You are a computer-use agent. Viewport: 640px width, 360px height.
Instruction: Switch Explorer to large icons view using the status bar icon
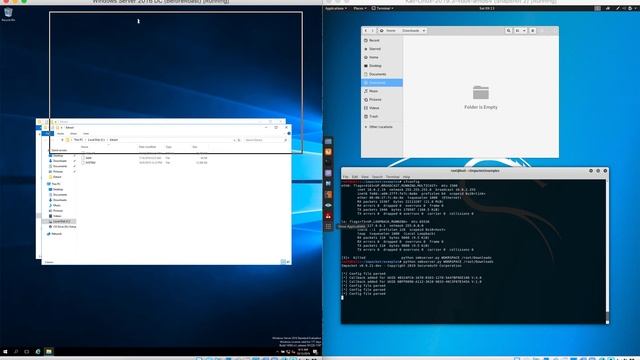(288, 262)
